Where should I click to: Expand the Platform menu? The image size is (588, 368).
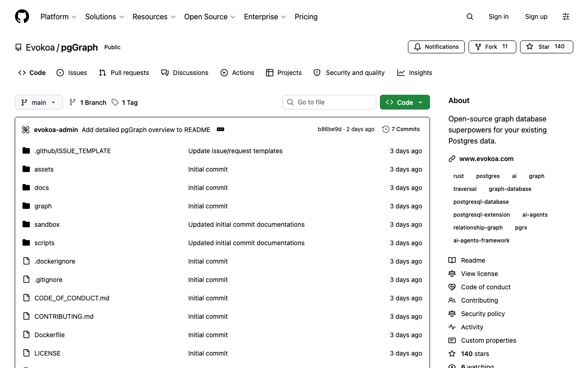point(58,17)
